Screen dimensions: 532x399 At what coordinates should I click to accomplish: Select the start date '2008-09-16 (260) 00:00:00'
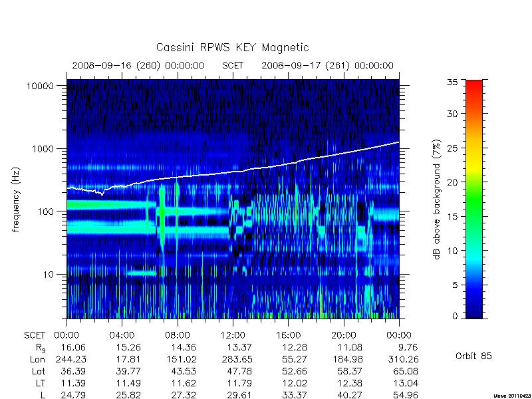(138, 65)
